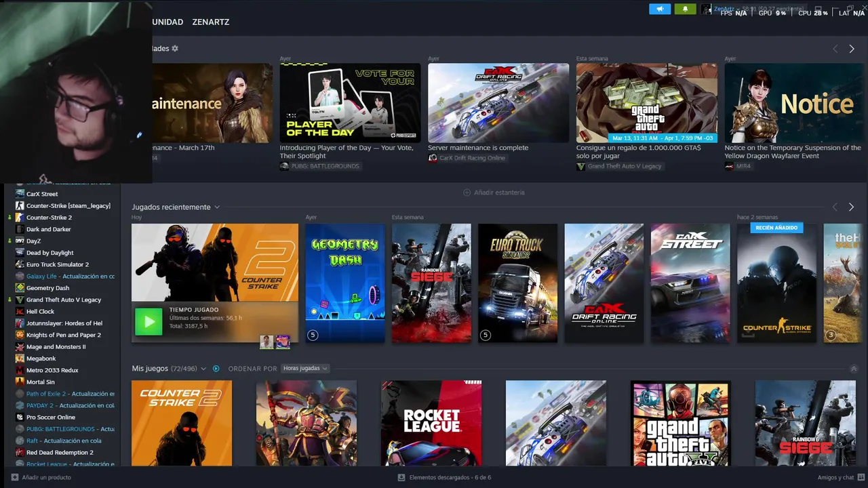Open Amigos y chat

[841, 477]
